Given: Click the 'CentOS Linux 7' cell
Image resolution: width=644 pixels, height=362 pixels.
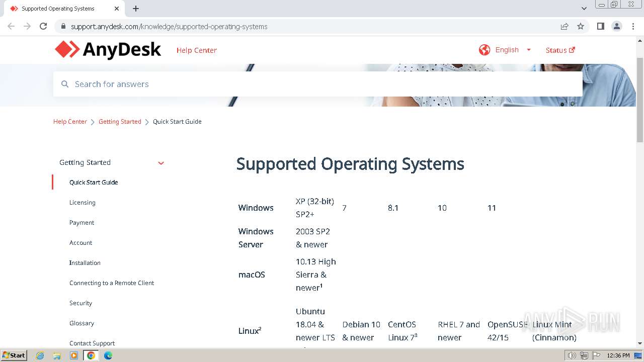Looking at the screenshot, I should click(x=403, y=331).
